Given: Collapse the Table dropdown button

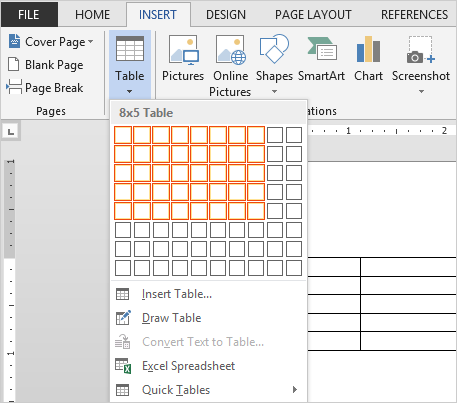Looking at the screenshot, I should pyautogui.click(x=130, y=65).
